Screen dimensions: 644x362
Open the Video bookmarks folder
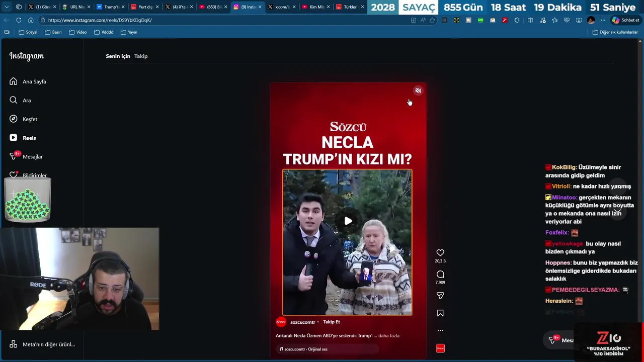coord(78,32)
